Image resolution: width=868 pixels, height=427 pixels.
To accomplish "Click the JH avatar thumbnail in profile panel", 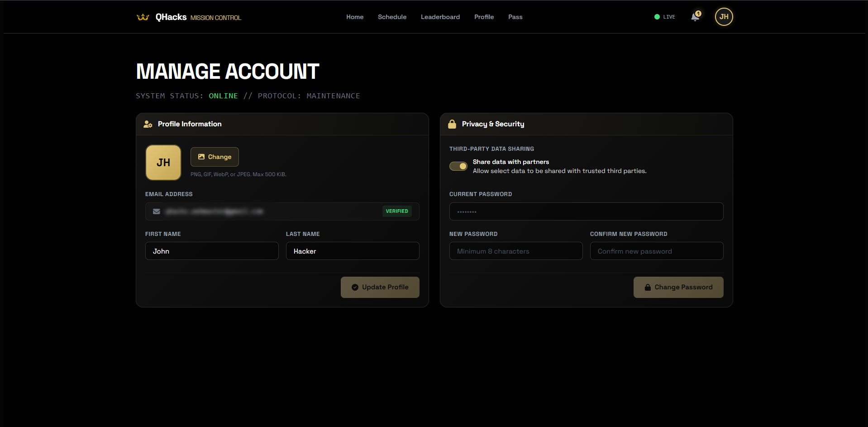I will 163,162.
